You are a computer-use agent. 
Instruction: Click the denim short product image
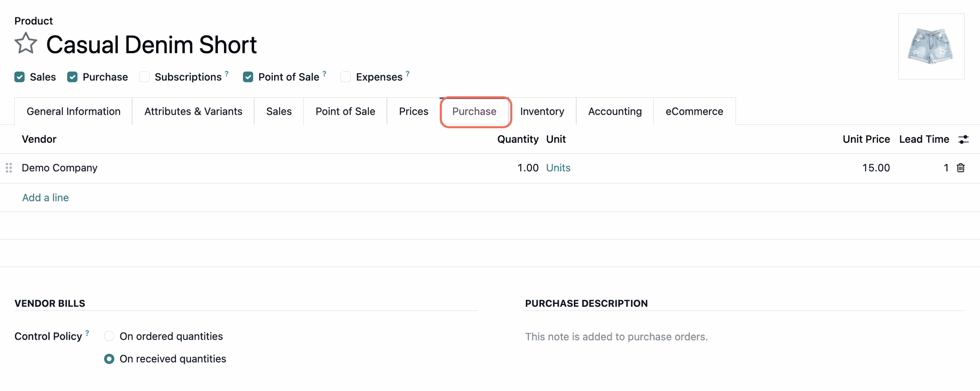[x=930, y=46]
